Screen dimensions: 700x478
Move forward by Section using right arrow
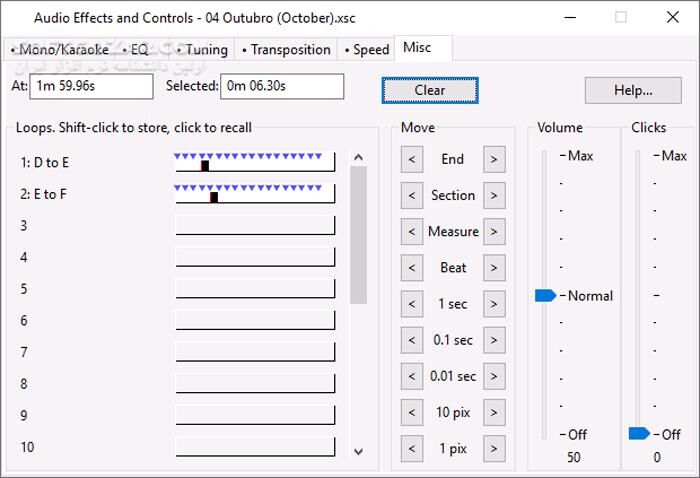click(x=494, y=196)
